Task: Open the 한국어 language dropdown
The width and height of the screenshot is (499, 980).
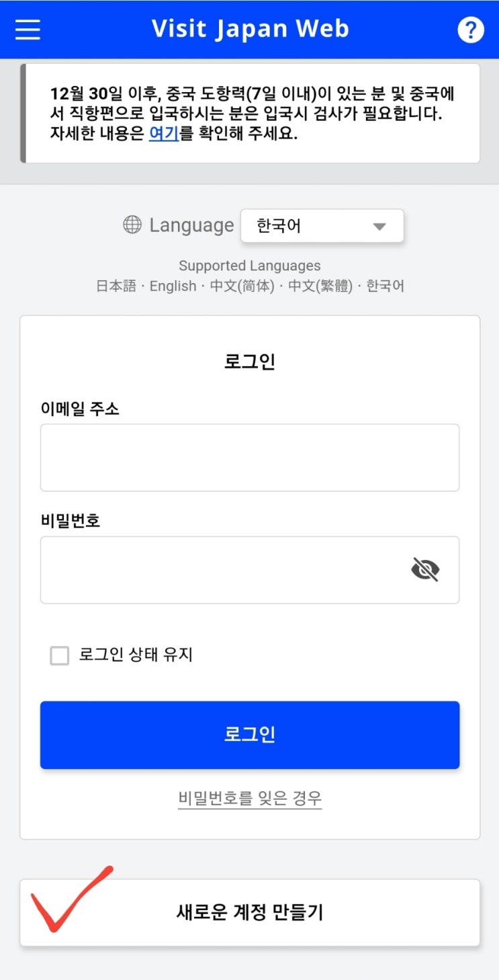Action: [x=322, y=226]
